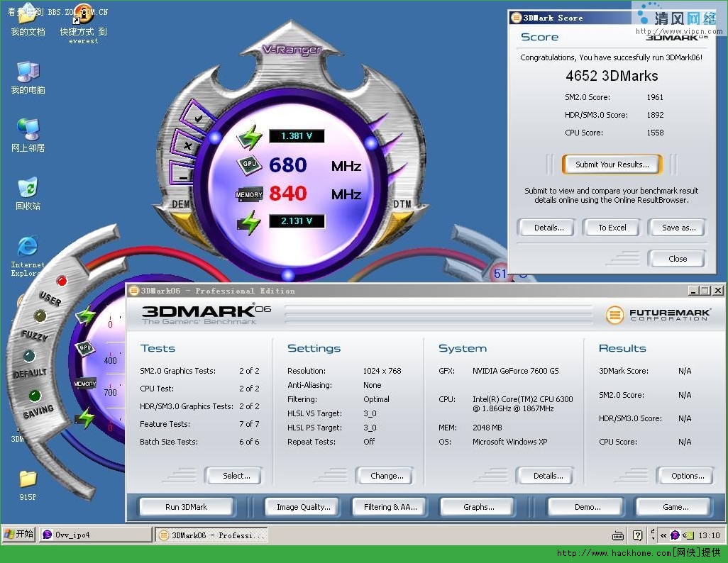Select the SAVING mode green indicator
The image size is (728, 563).
[35, 396]
